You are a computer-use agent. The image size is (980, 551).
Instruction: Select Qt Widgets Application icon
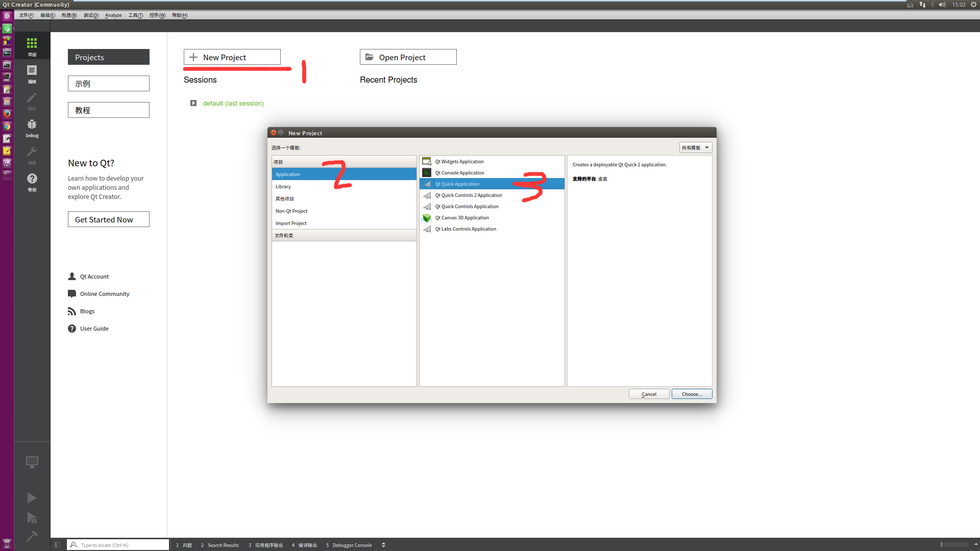point(427,162)
